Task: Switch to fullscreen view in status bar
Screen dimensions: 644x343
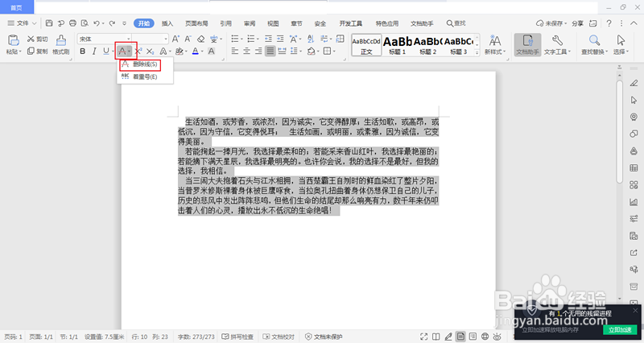Action: (x=424, y=337)
